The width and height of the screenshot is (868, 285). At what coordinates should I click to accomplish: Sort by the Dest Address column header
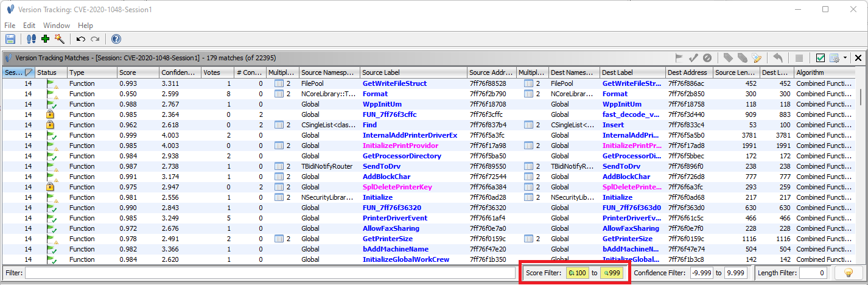[689, 72]
